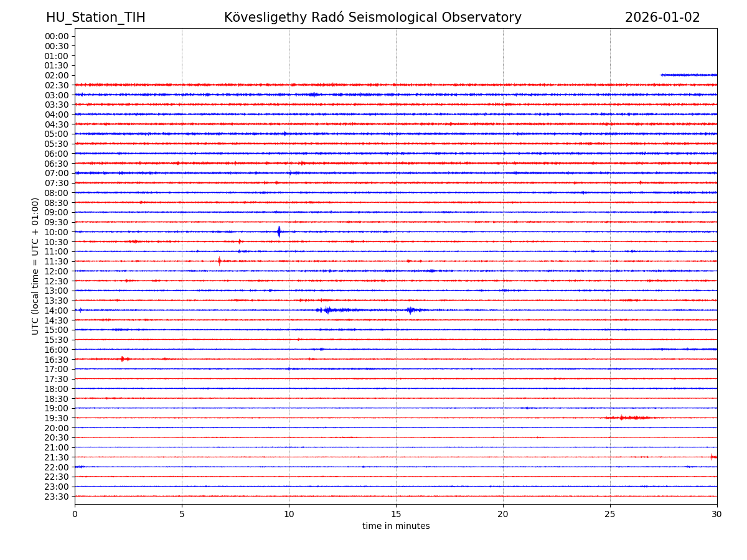Select the sharp spike on the 10:00 trace

point(279,231)
